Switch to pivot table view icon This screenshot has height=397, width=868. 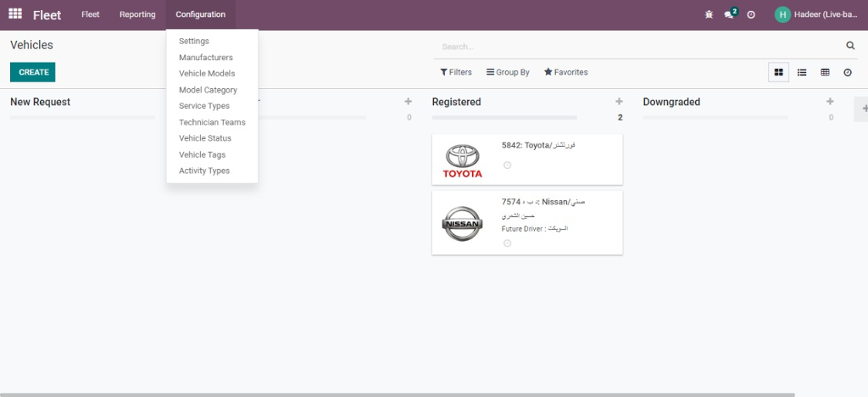pos(825,72)
